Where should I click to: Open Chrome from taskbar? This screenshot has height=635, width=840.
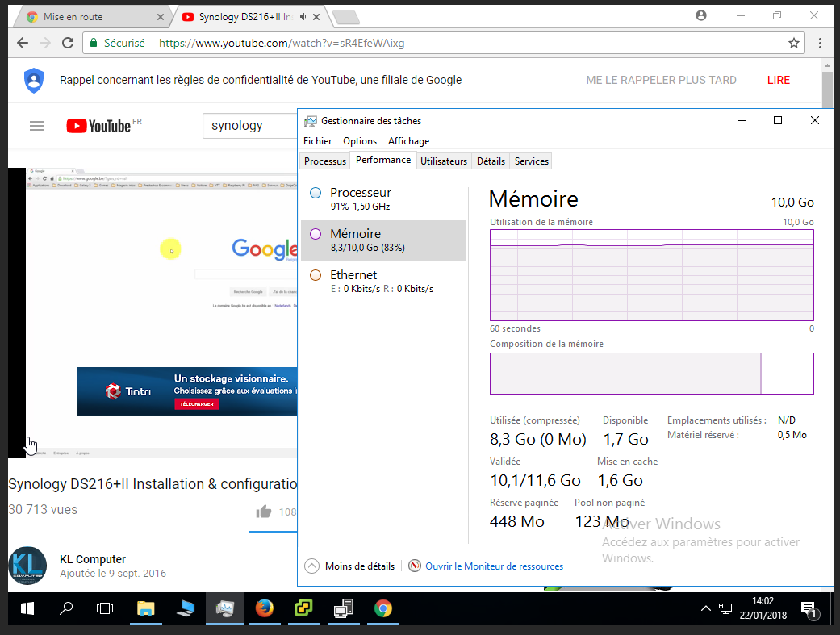[x=382, y=608]
